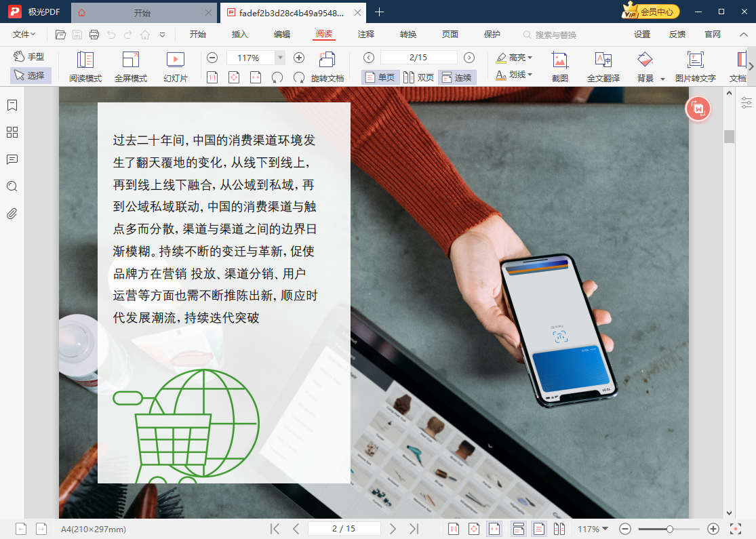
Task: Click the Rotate Document (旋转文档) icon
Action: tap(327, 59)
